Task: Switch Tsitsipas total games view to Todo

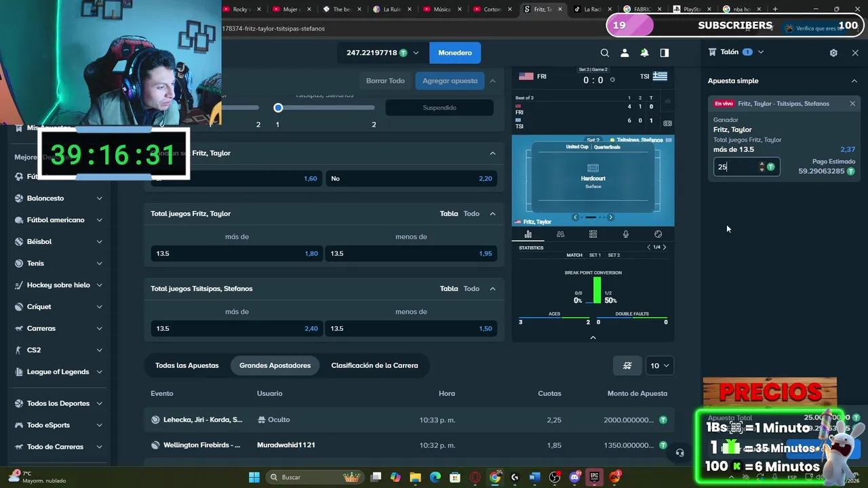Action: tap(471, 289)
